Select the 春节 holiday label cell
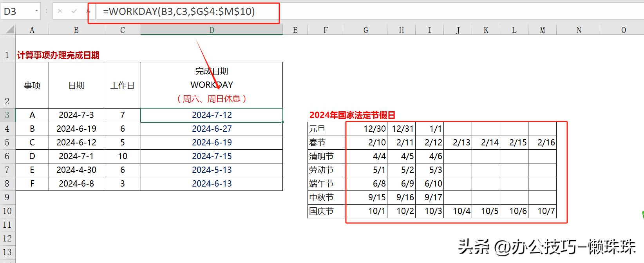The image size is (644, 263). point(326,142)
